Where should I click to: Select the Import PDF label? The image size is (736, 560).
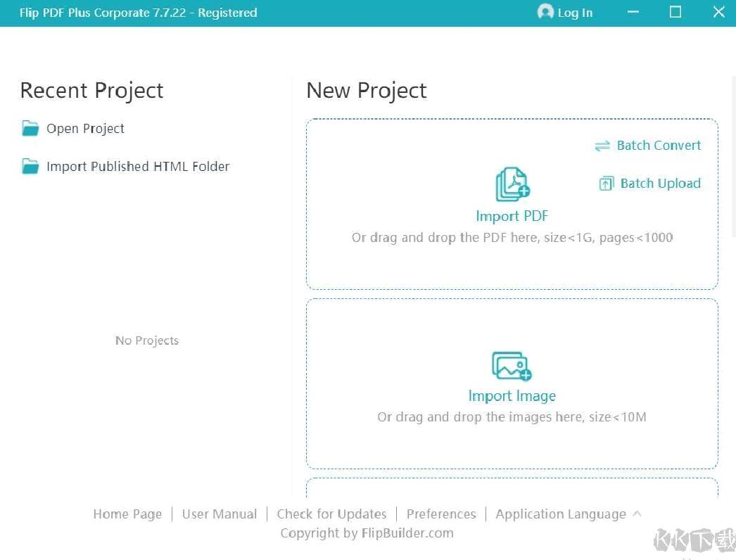[512, 216]
